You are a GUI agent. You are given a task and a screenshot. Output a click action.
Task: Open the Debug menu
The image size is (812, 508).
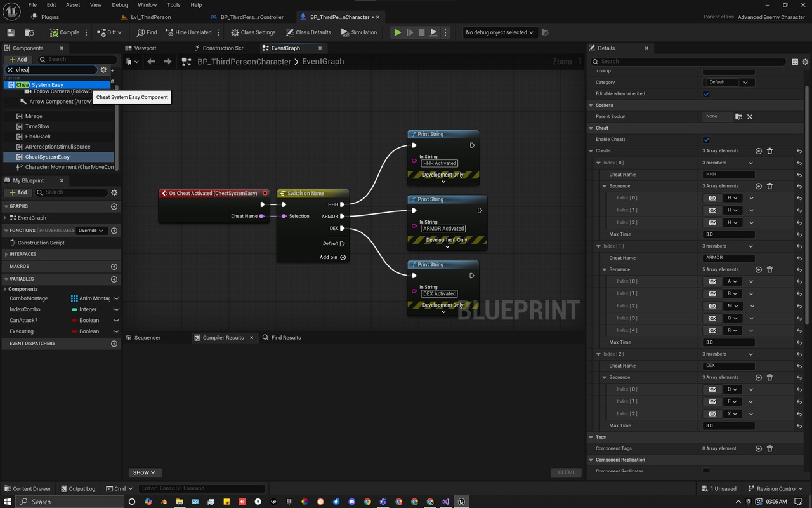(x=120, y=5)
